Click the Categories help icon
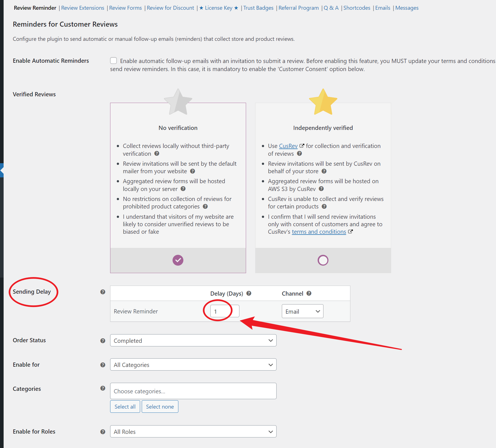The height and width of the screenshot is (448, 496). tap(103, 388)
